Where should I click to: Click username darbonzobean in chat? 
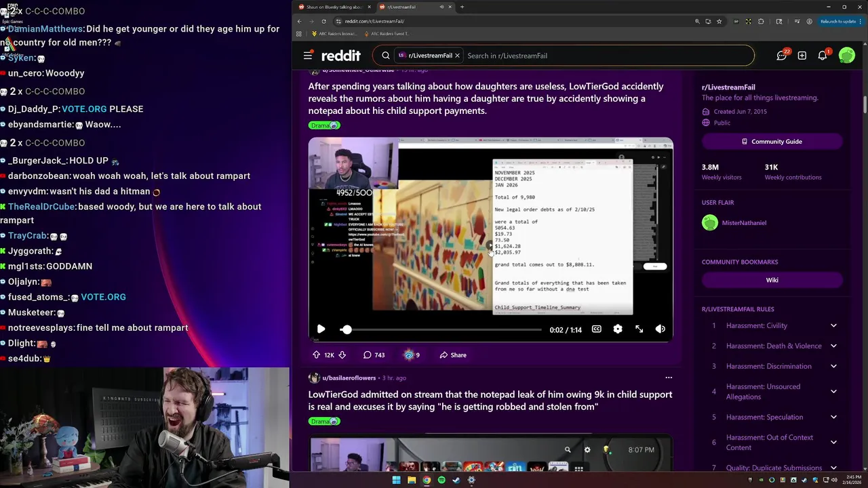pyautogui.click(x=39, y=176)
